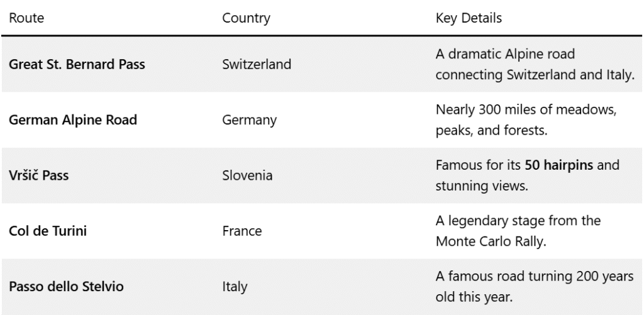Image resolution: width=644 pixels, height=315 pixels.
Task: Select the German Alpine Road route name
Action: pos(73,119)
